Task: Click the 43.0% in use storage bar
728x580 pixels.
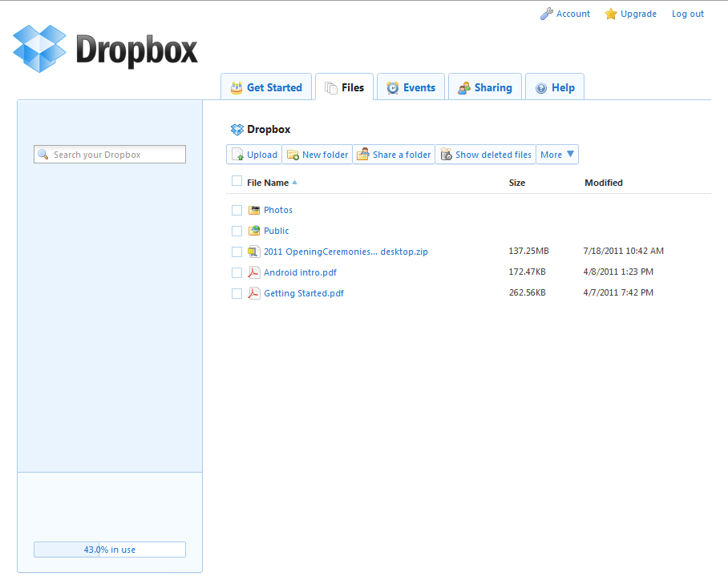Action: coord(110,550)
